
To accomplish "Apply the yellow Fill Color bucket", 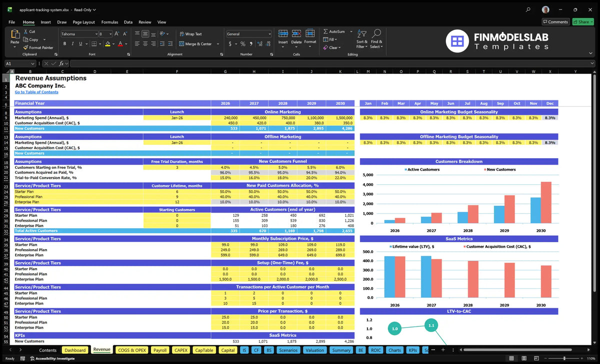I will point(108,44).
